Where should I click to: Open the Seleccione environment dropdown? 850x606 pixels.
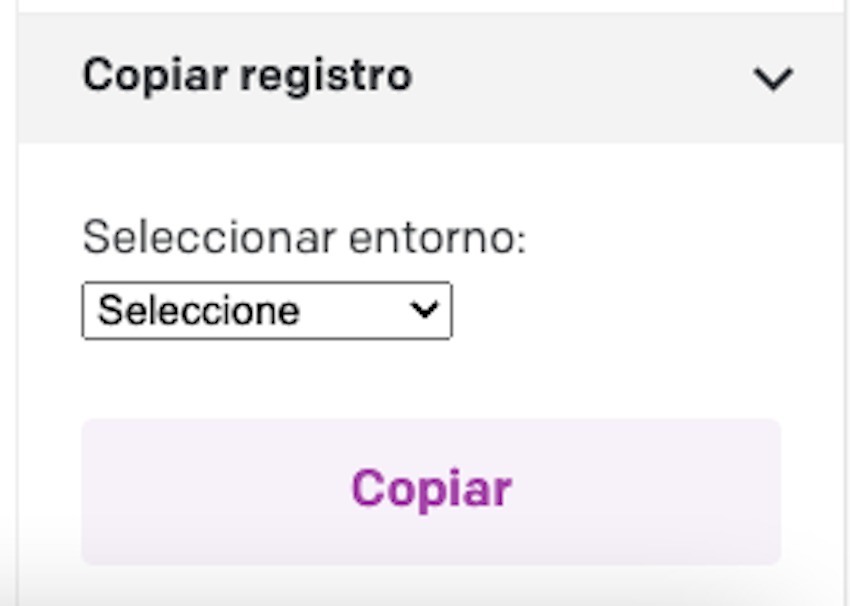pyautogui.click(x=267, y=311)
